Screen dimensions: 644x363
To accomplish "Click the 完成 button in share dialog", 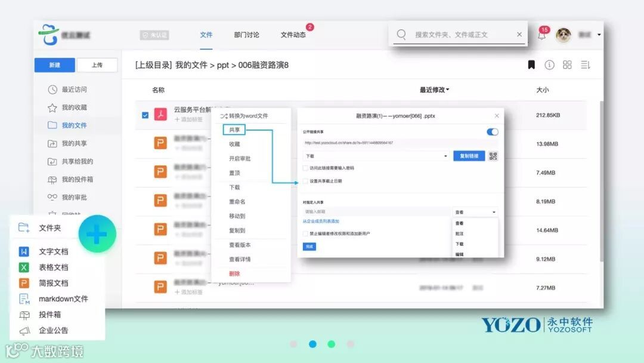I will point(309,246).
